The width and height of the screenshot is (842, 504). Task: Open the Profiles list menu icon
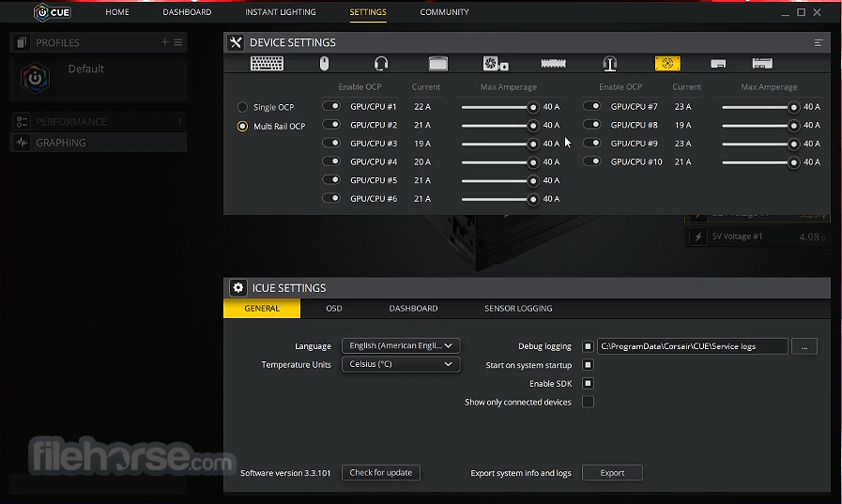(x=178, y=42)
